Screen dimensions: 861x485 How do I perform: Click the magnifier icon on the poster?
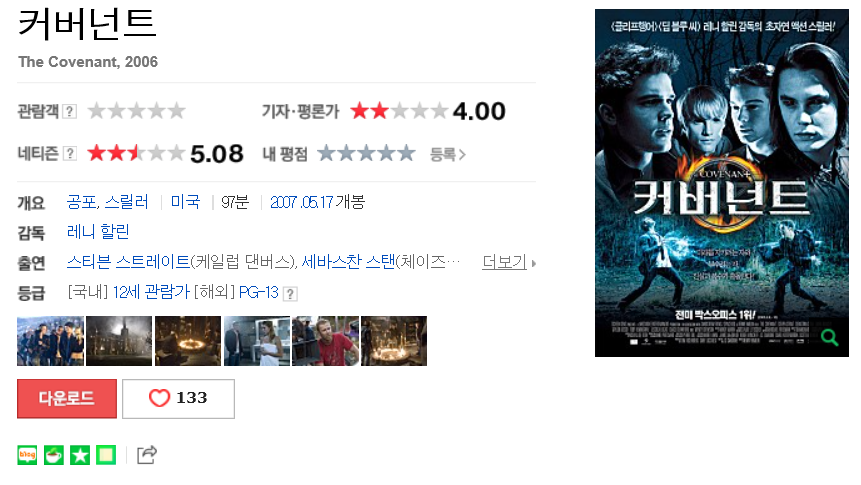click(x=829, y=337)
